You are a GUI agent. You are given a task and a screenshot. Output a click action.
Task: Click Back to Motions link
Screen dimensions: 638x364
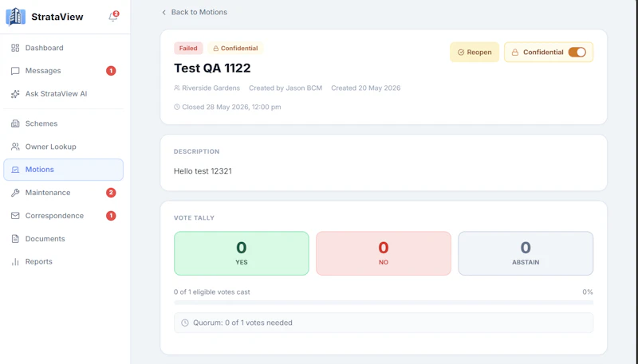coord(195,12)
